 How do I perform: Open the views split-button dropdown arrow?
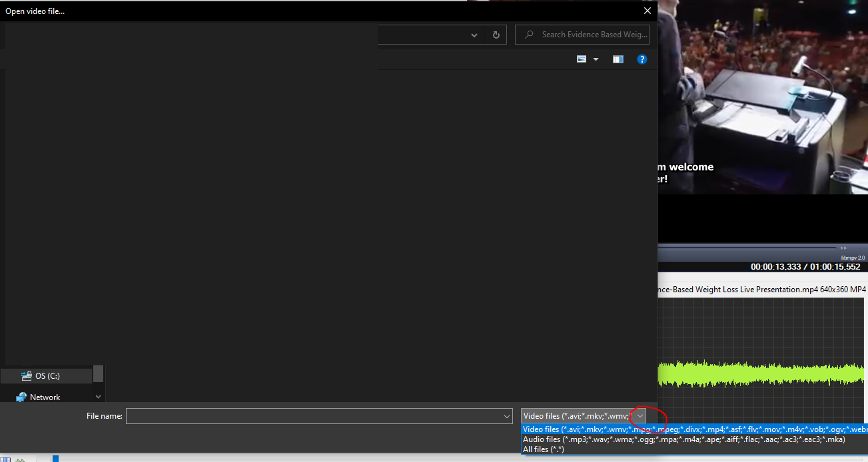596,59
